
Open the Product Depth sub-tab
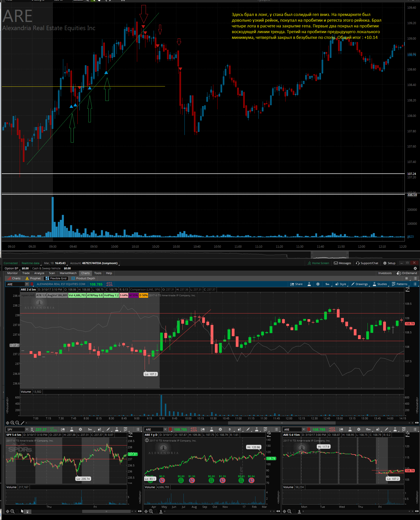(83, 278)
